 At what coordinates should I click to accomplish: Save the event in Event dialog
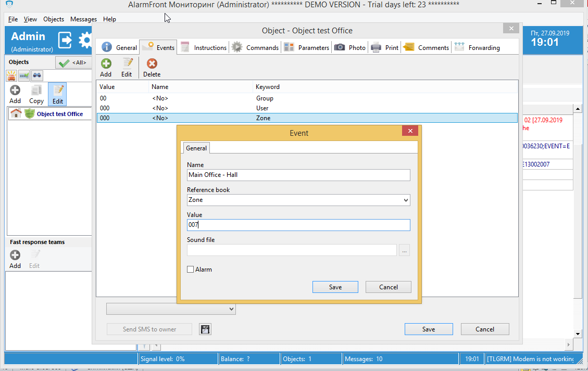335,287
